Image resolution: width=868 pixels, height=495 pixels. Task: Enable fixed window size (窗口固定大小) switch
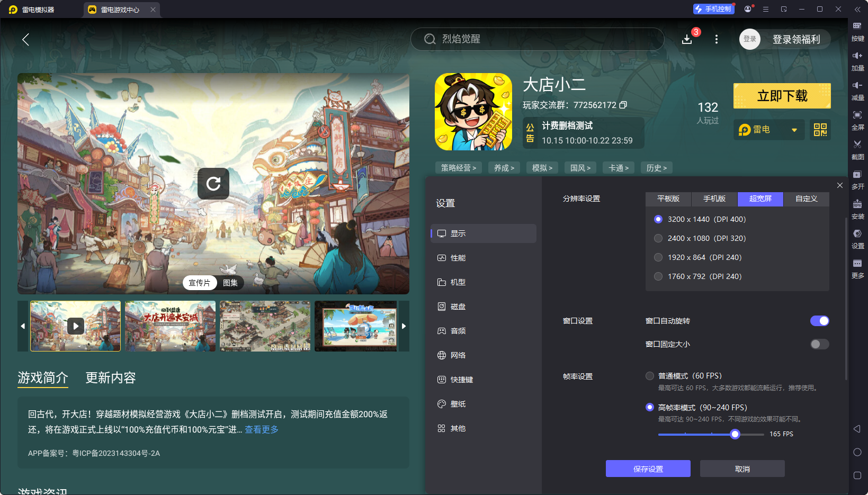click(x=819, y=344)
